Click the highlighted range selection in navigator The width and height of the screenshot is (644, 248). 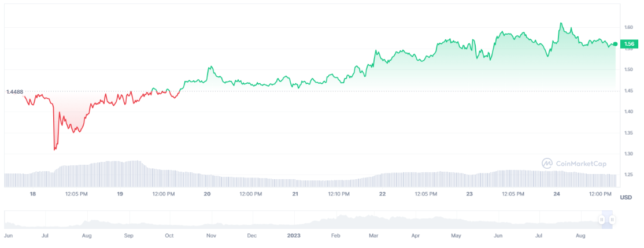pyautogui.click(x=607, y=220)
